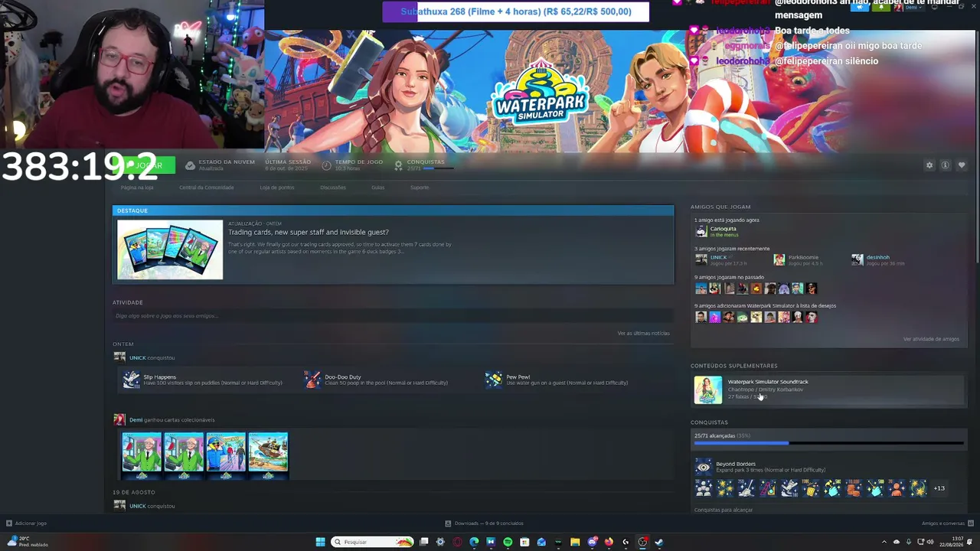Open Windows Start menu
This screenshot has width=980, height=551.
tap(320, 542)
